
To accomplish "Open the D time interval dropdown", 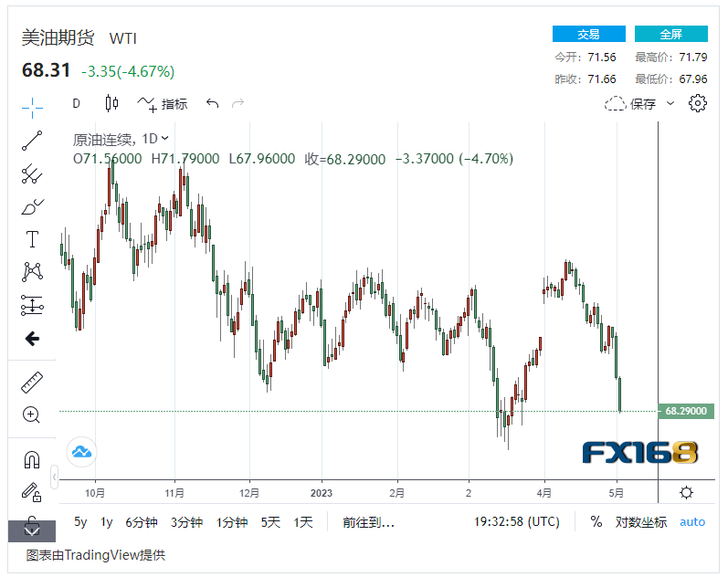I will [77, 103].
